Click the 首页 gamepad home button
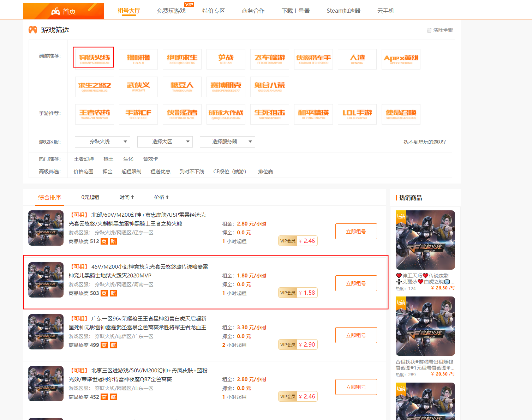This screenshot has height=420, width=532. (64, 11)
